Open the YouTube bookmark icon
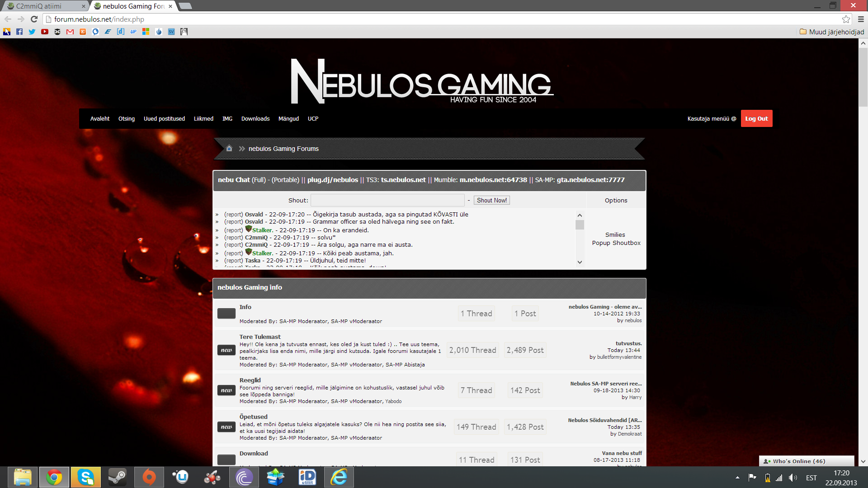This screenshot has height=488, width=868. click(x=44, y=32)
